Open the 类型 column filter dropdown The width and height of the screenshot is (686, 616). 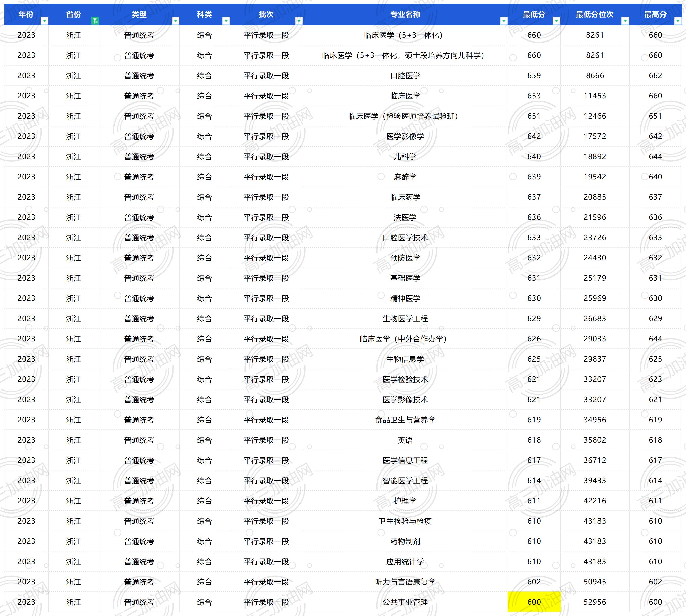pyautogui.click(x=175, y=21)
